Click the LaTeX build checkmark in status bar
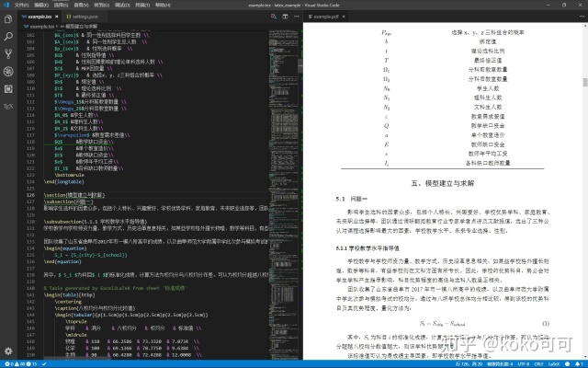This screenshot has width=588, height=368. tap(44, 364)
